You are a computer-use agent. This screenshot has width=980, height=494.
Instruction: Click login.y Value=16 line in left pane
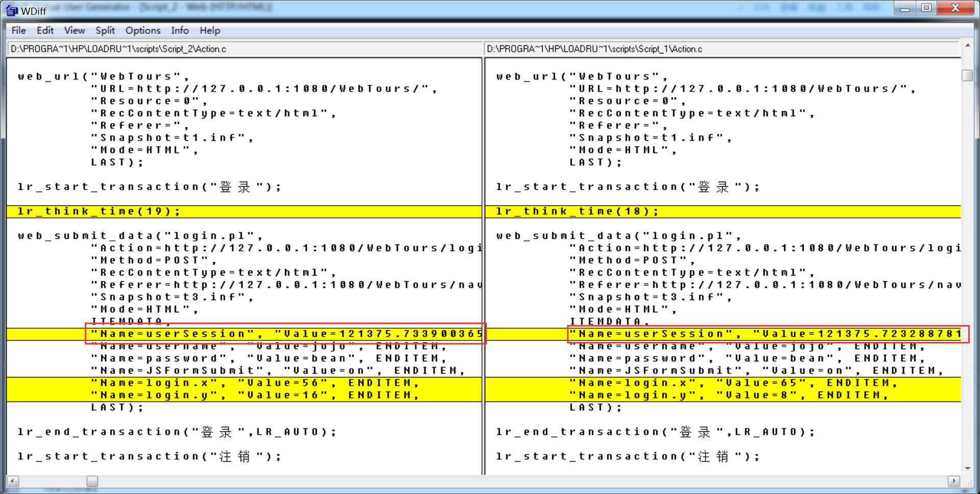[255, 395]
